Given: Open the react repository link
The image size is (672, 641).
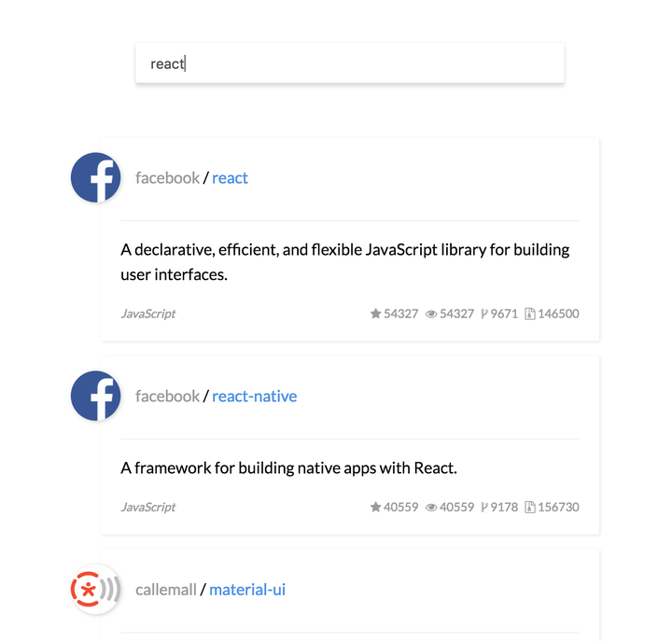Looking at the screenshot, I should [230, 178].
